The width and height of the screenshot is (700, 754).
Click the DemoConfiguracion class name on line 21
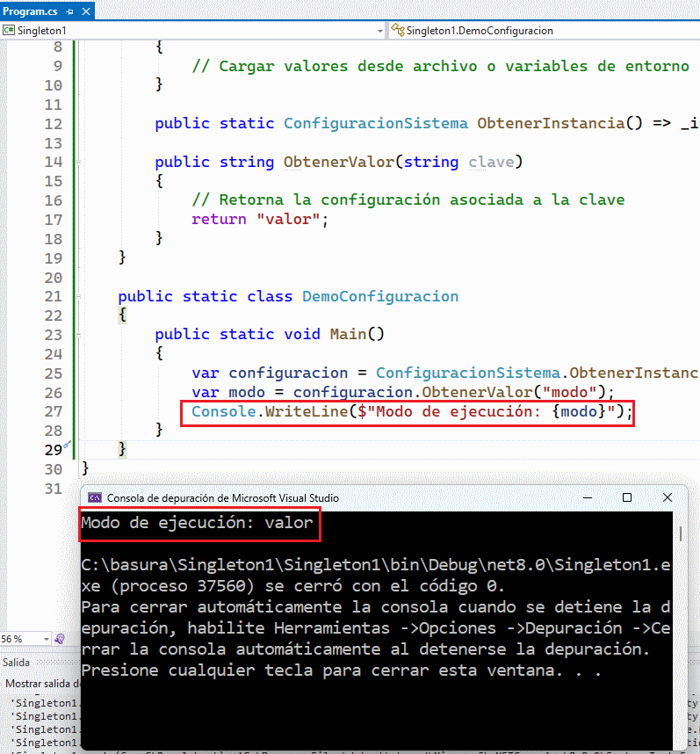(379, 296)
